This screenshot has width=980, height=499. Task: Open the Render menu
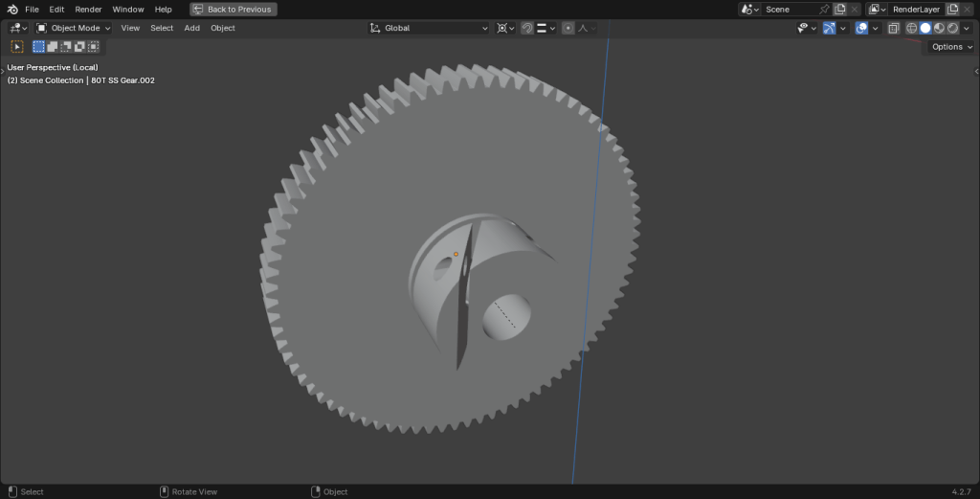click(x=88, y=9)
